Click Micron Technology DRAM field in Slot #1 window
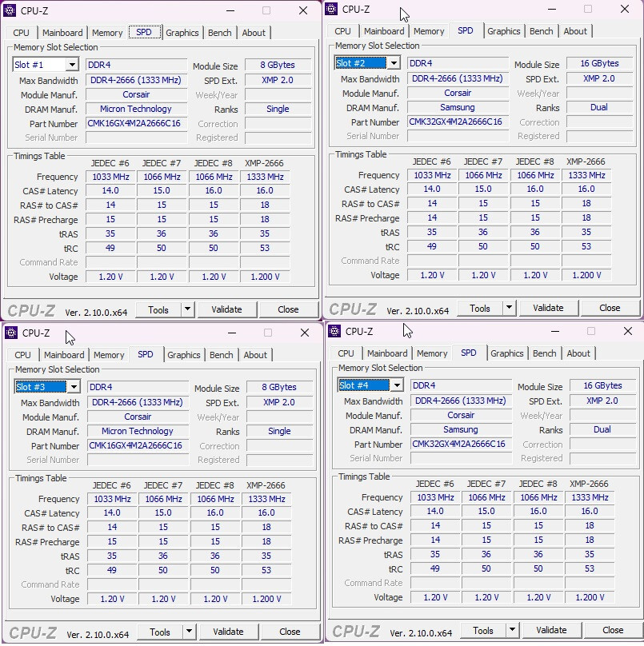644x646 pixels. 136,109
